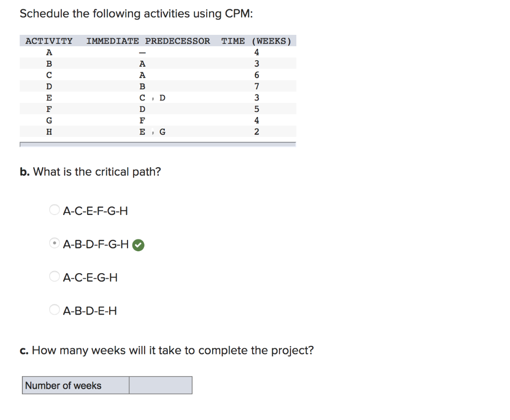This screenshot has width=510, height=420.
Task: Click activity H in the table
Action: (49, 131)
